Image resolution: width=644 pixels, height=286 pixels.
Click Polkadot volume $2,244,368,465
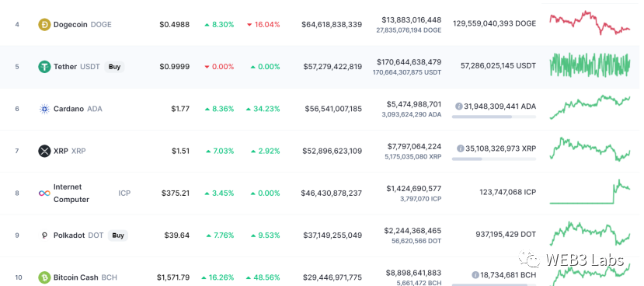pyautogui.click(x=413, y=231)
